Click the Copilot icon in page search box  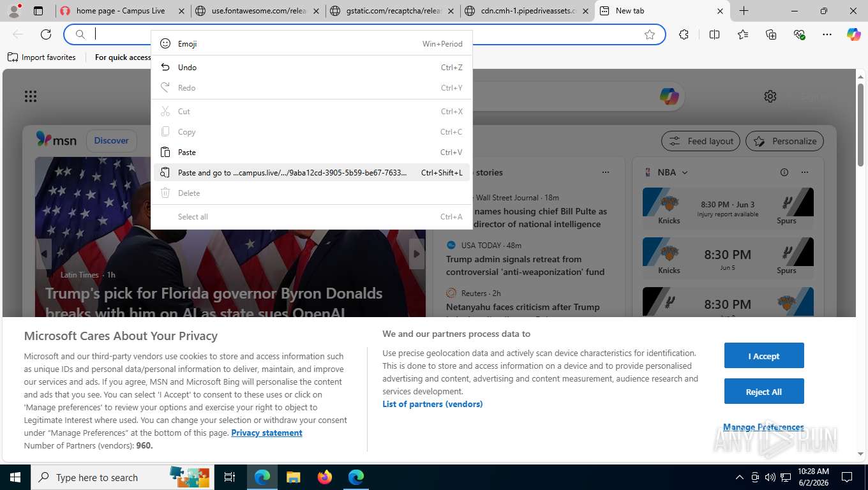pos(669,96)
